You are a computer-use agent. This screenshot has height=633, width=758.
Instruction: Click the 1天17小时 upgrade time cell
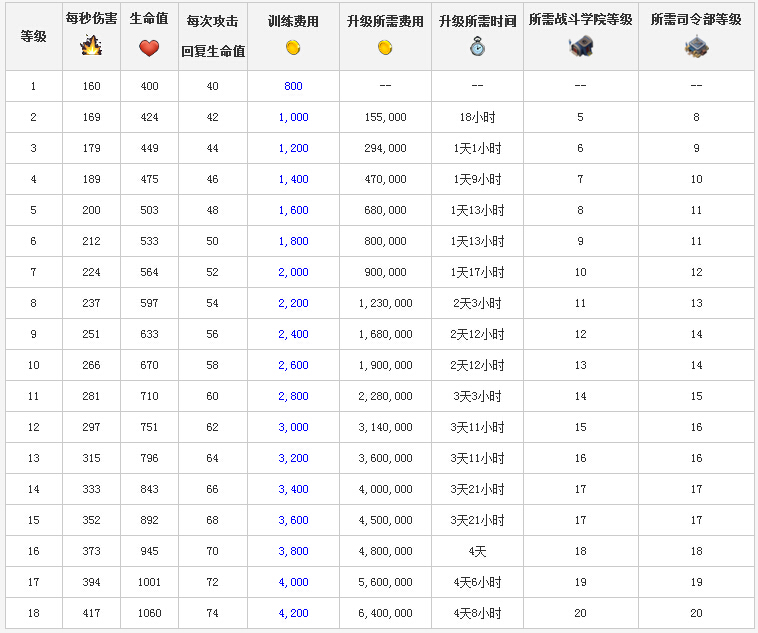477,272
